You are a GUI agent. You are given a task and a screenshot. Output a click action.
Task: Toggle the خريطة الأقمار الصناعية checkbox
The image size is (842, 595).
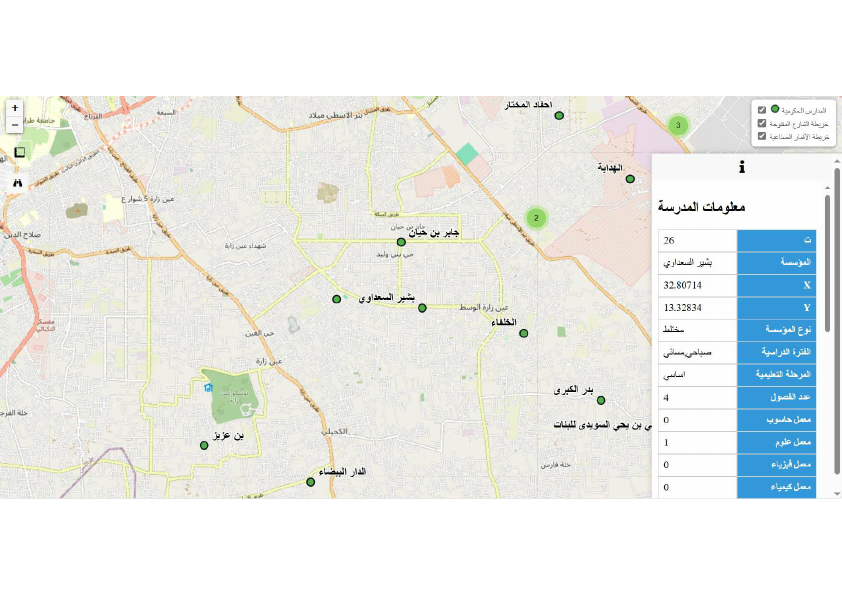tap(763, 137)
